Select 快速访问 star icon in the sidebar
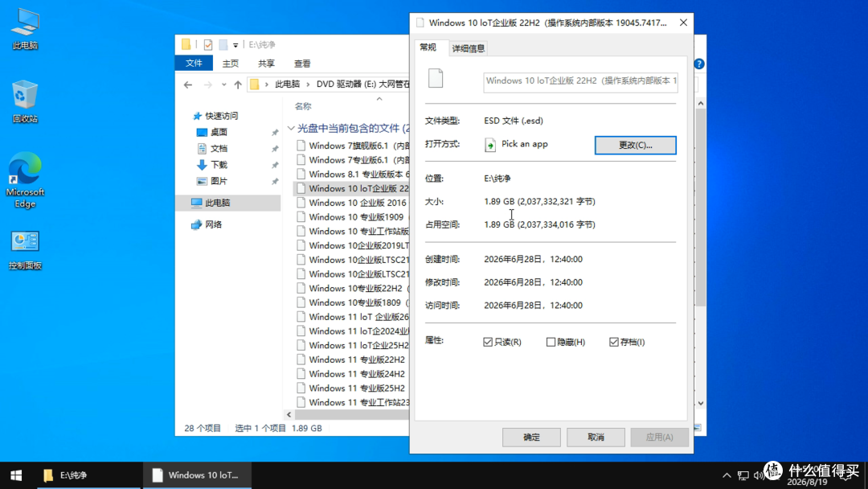868x489 pixels. click(197, 116)
